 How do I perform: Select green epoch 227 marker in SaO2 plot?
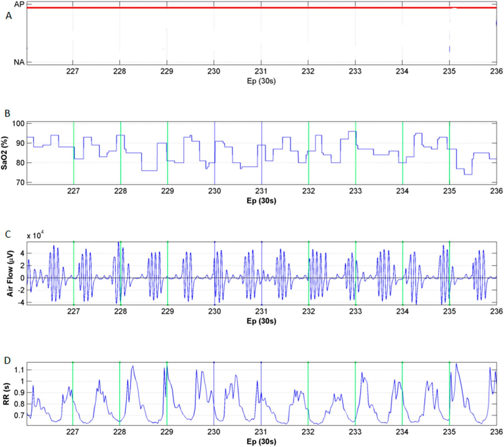[x=74, y=153]
